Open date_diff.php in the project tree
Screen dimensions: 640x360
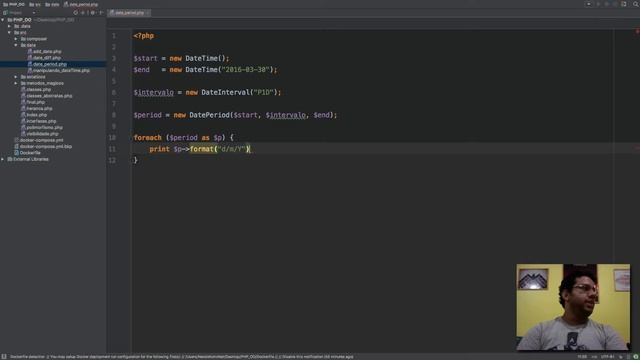click(47, 58)
